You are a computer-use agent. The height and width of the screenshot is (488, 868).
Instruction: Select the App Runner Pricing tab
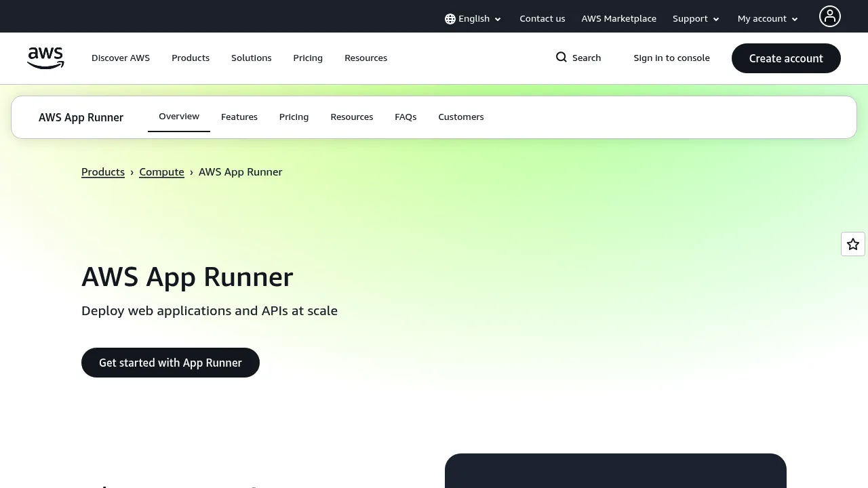(294, 117)
